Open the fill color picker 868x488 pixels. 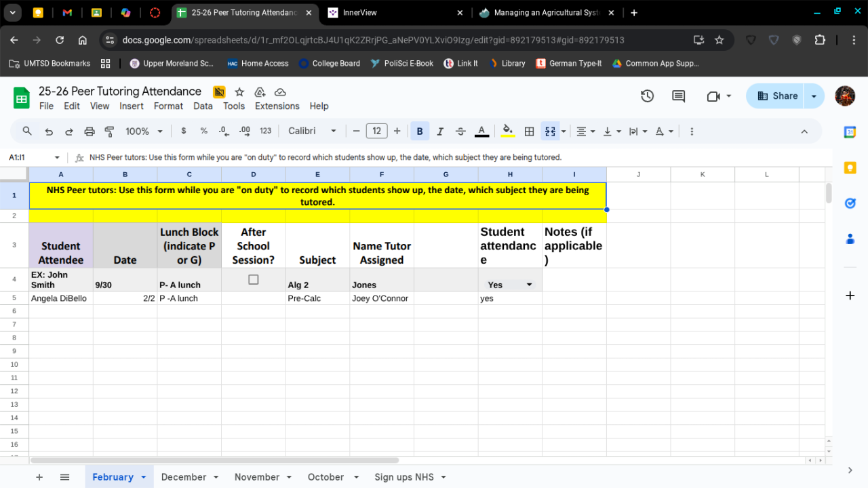(507, 131)
